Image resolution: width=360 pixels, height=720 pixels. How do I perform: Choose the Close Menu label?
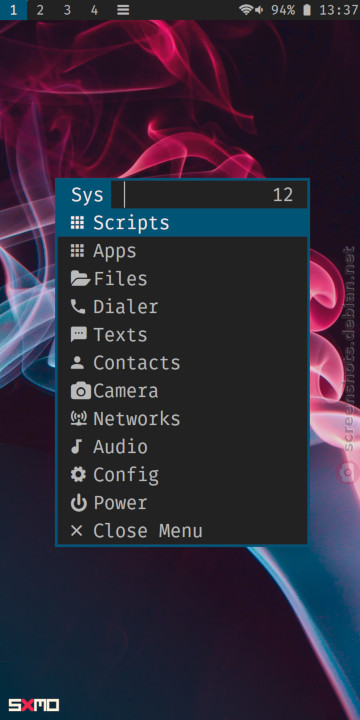click(x=148, y=531)
